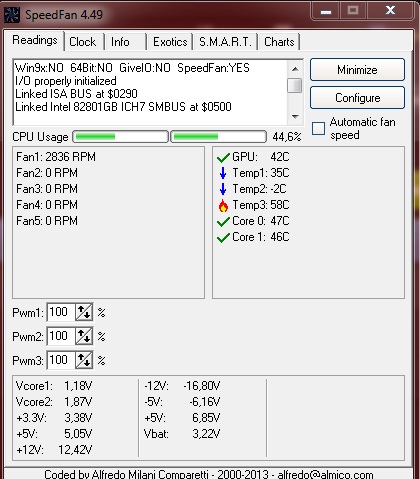Viewport: 420px width, 479px height.
Task: Click the green checkmark next to GPU temperature
Action: 223,157
